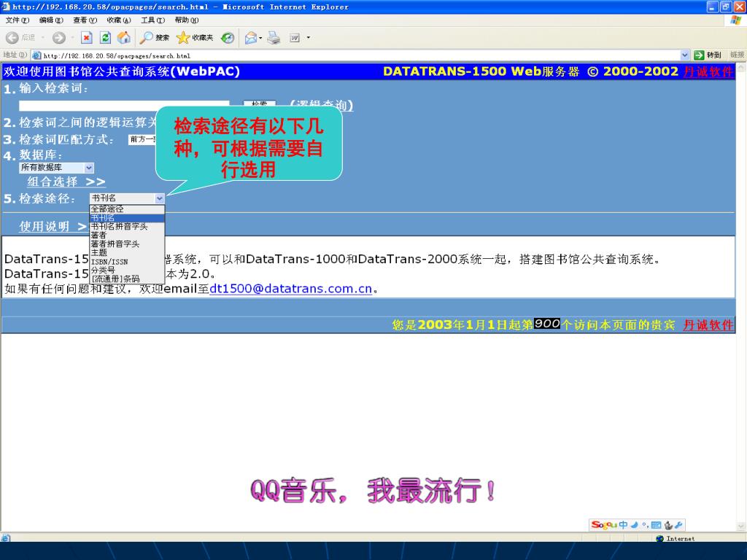
Task: Stop page loading with red X icon
Action: [x=86, y=38]
